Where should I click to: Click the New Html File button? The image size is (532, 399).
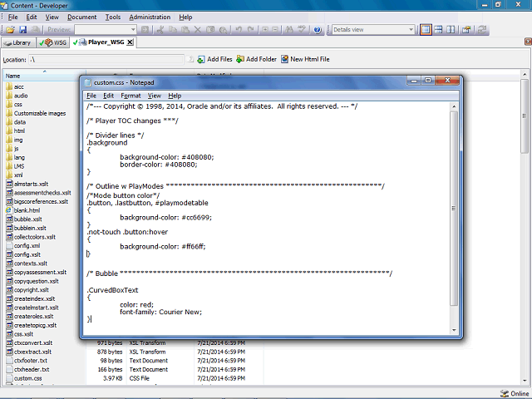point(305,59)
